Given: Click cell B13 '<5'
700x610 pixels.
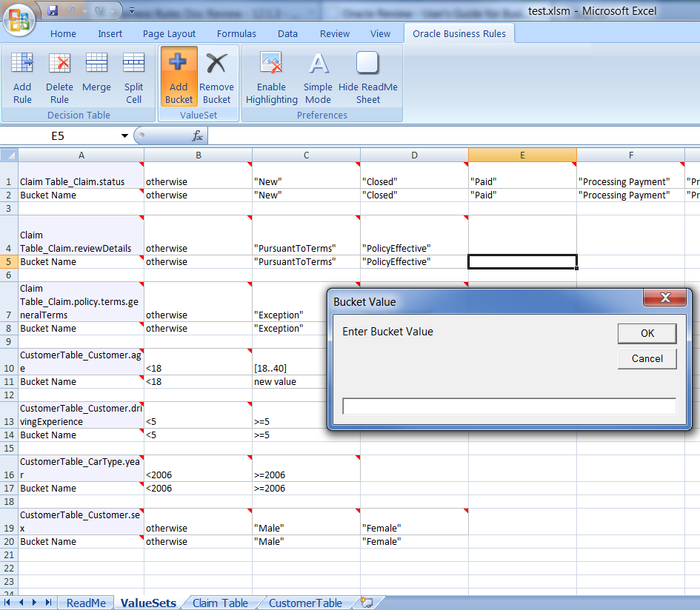Looking at the screenshot, I should point(199,415).
